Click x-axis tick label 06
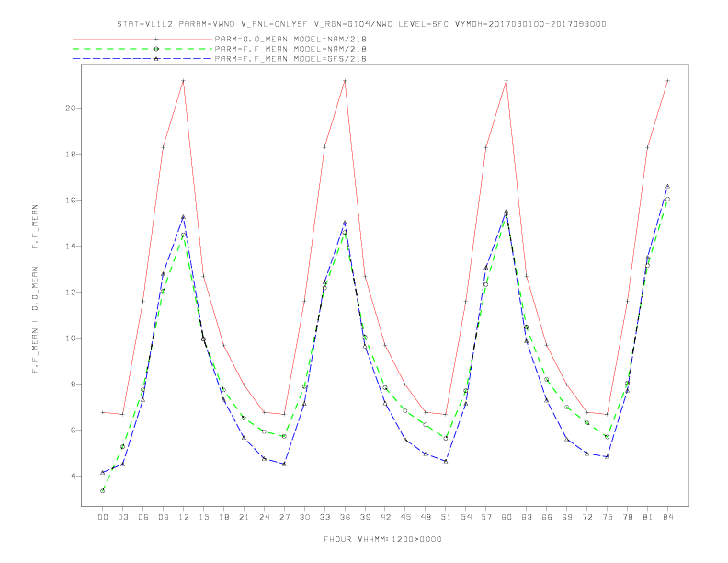Screen dimensions: 728x563 click(143, 517)
